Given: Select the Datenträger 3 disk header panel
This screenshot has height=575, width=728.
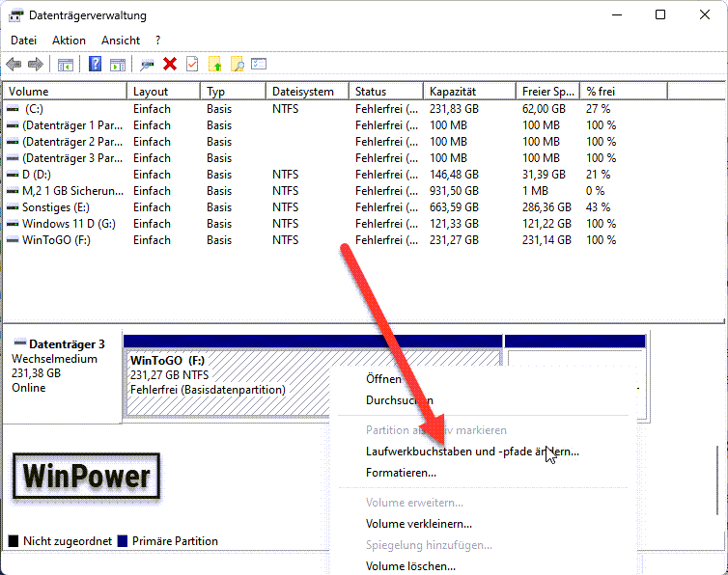Looking at the screenshot, I should (62, 376).
